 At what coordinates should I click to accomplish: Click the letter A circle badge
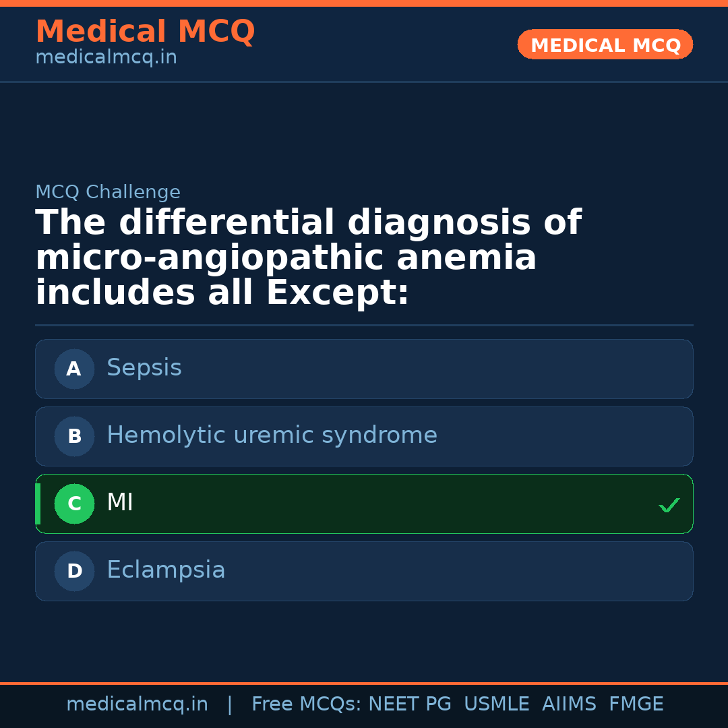click(x=74, y=369)
